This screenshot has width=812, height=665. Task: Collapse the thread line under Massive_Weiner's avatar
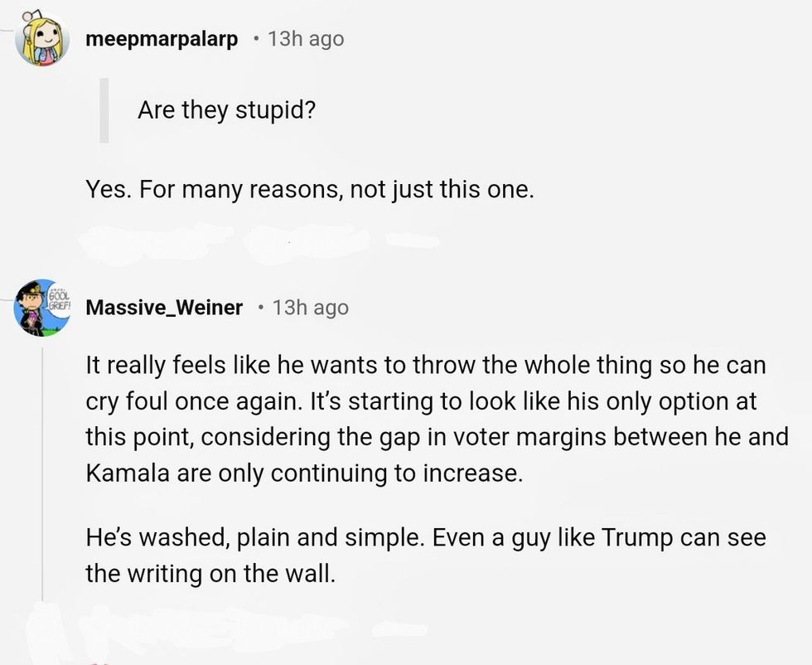coord(42,464)
